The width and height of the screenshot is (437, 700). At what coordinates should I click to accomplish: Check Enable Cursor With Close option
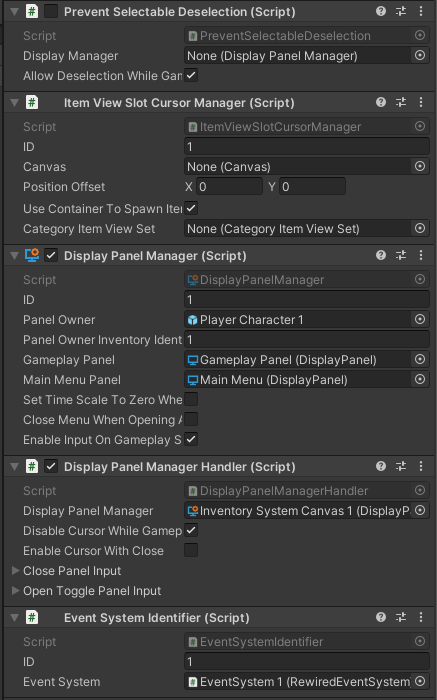(191, 550)
